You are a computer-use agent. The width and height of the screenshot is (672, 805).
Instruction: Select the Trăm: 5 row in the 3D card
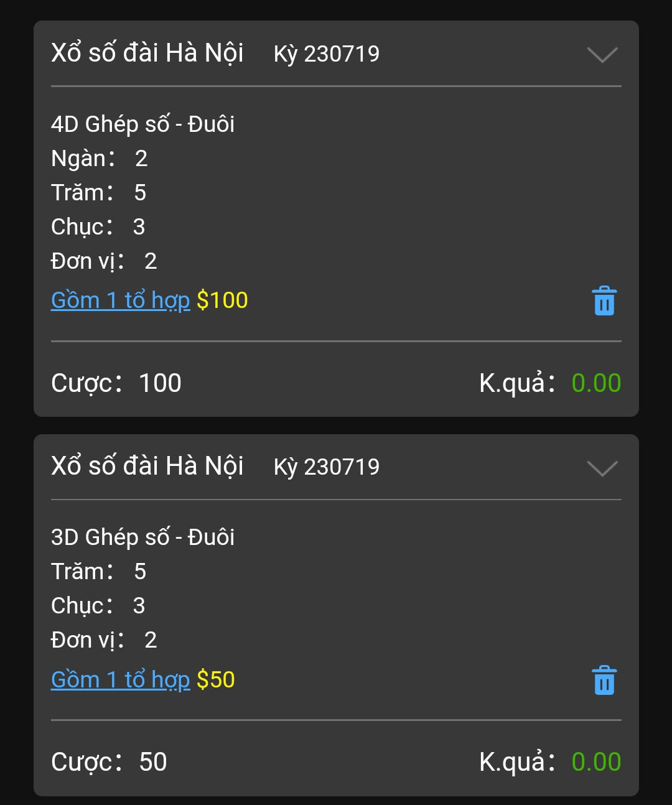pyautogui.click(x=99, y=572)
